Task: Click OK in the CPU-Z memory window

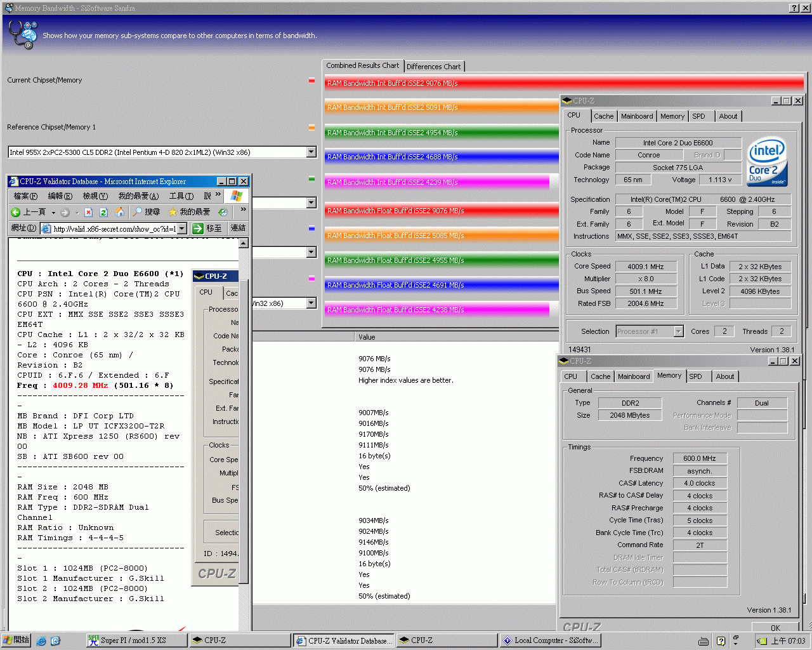Action: pyautogui.click(x=775, y=628)
